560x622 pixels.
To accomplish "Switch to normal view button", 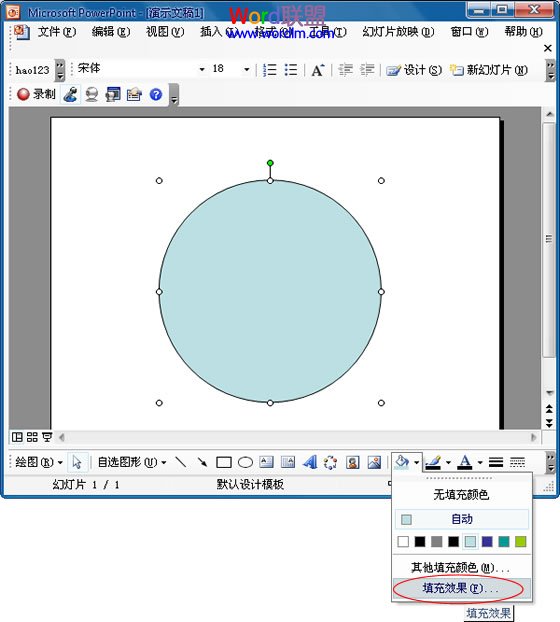I will click(x=17, y=437).
